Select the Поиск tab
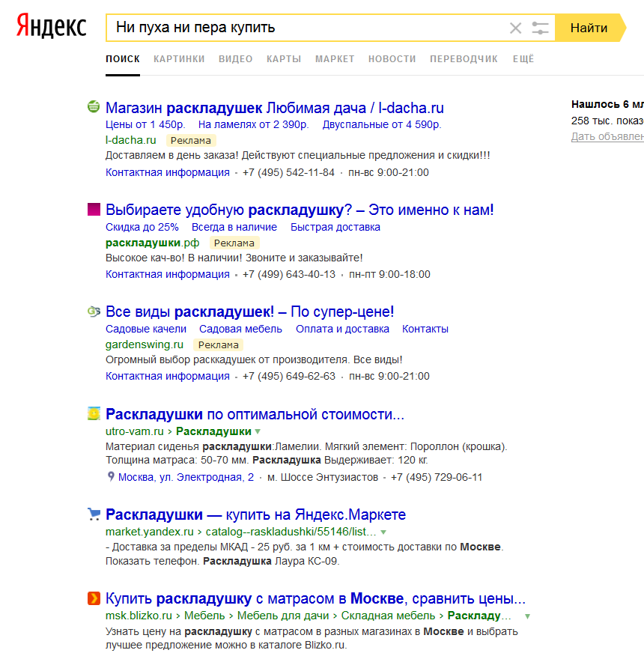644x659 pixels. pos(123,59)
